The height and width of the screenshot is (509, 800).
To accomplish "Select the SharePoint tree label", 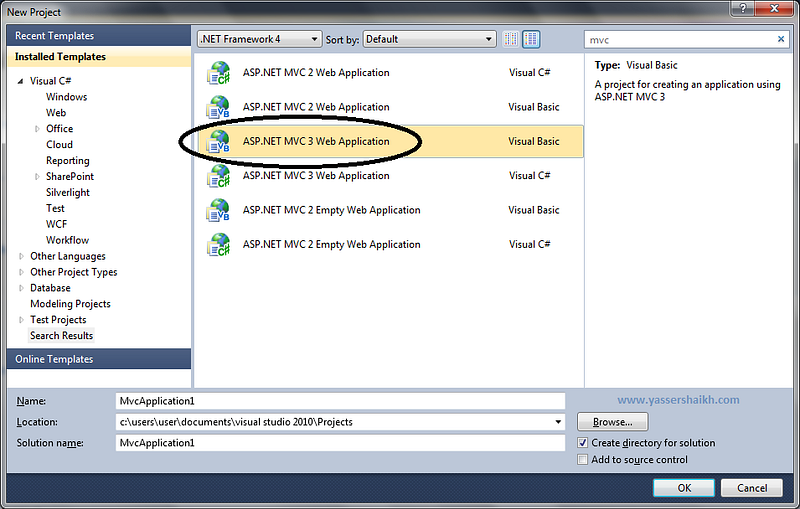I will click(70, 176).
